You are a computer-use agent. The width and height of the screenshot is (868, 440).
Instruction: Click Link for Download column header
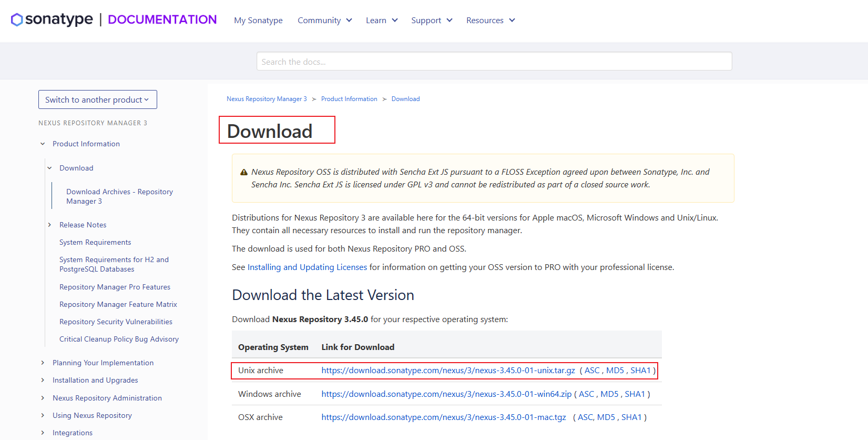(358, 347)
